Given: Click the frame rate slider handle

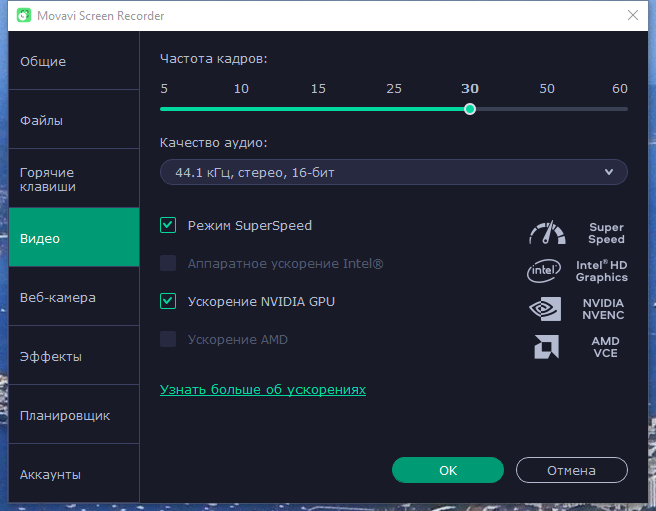Looking at the screenshot, I should [470, 109].
